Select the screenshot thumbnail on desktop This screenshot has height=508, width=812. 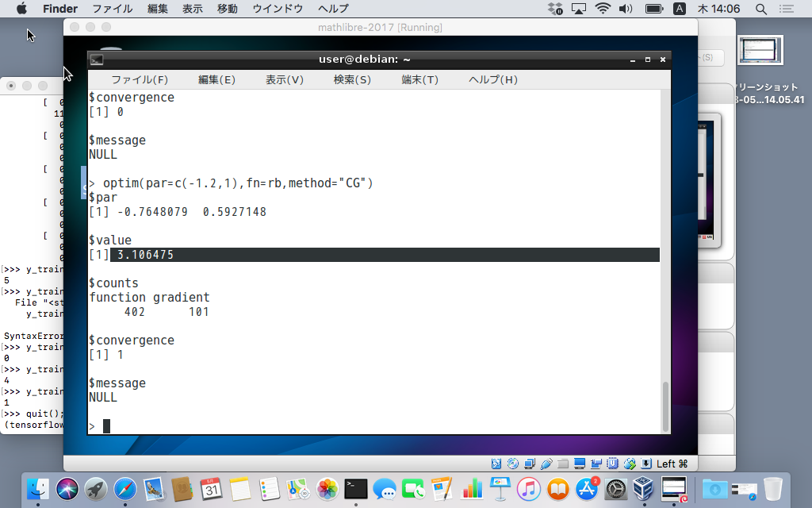760,50
